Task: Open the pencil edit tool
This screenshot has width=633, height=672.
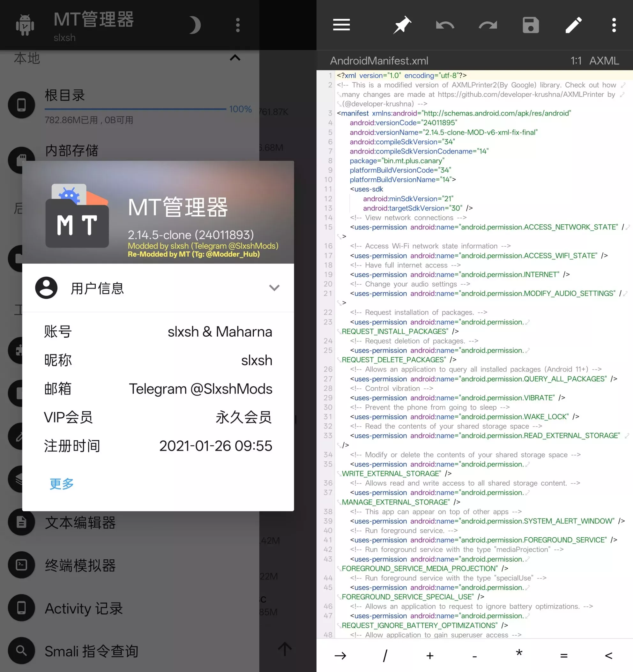Action: (573, 25)
